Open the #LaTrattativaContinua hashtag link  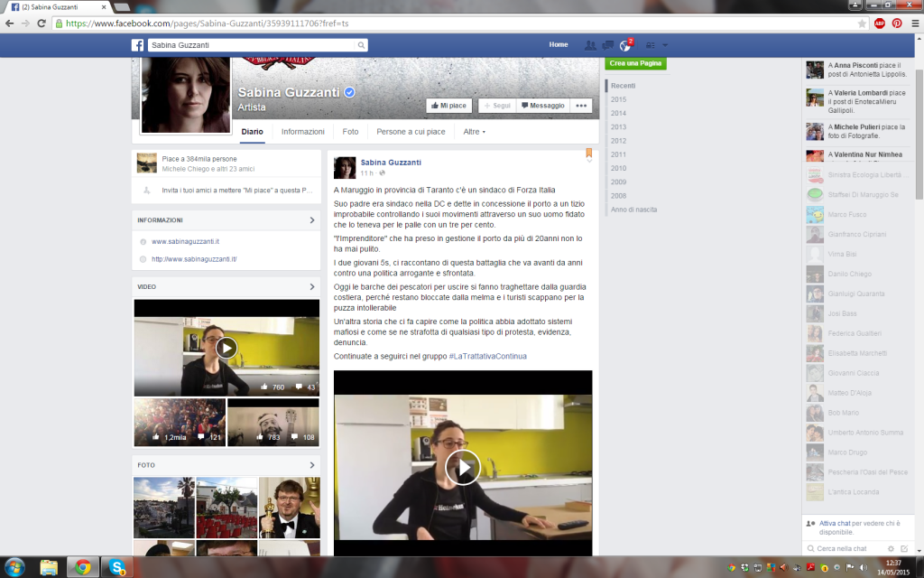click(x=487, y=356)
